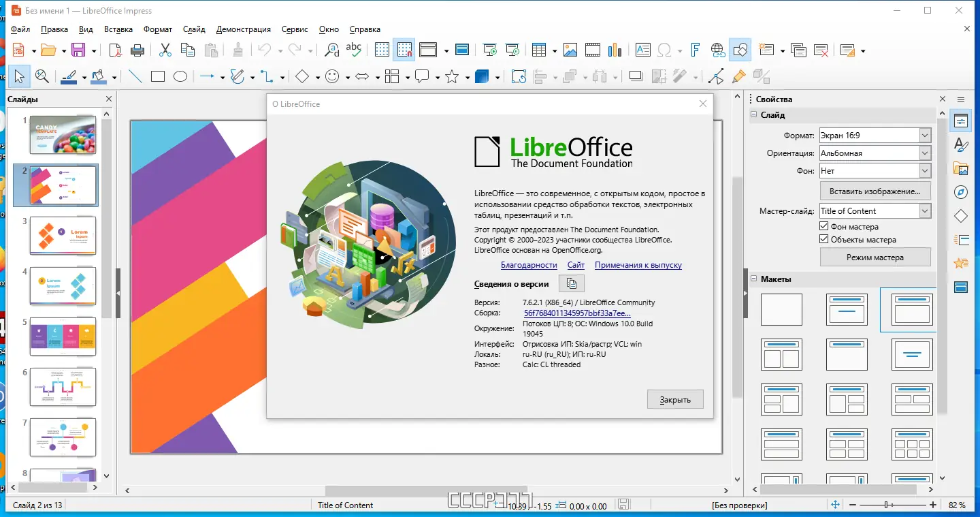
Task: Click the build hash link 56f7684011345957bbf33a7ee
Action: (577, 313)
